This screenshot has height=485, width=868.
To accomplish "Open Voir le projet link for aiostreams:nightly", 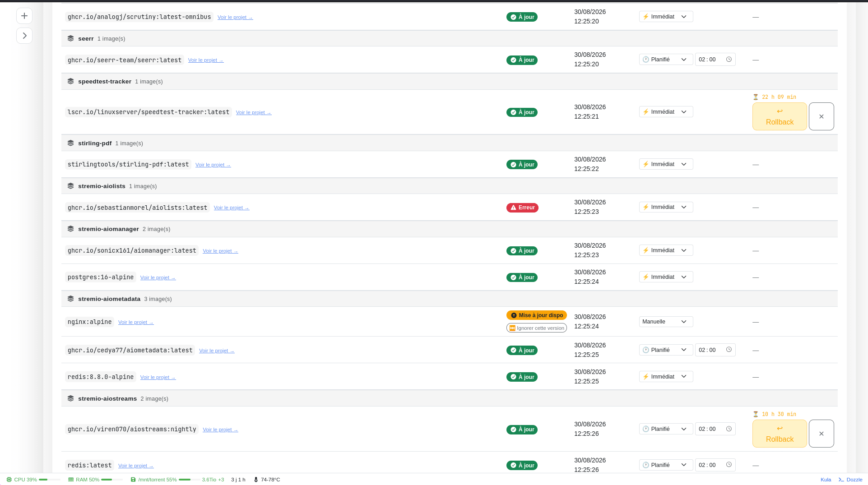I will tap(220, 430).
